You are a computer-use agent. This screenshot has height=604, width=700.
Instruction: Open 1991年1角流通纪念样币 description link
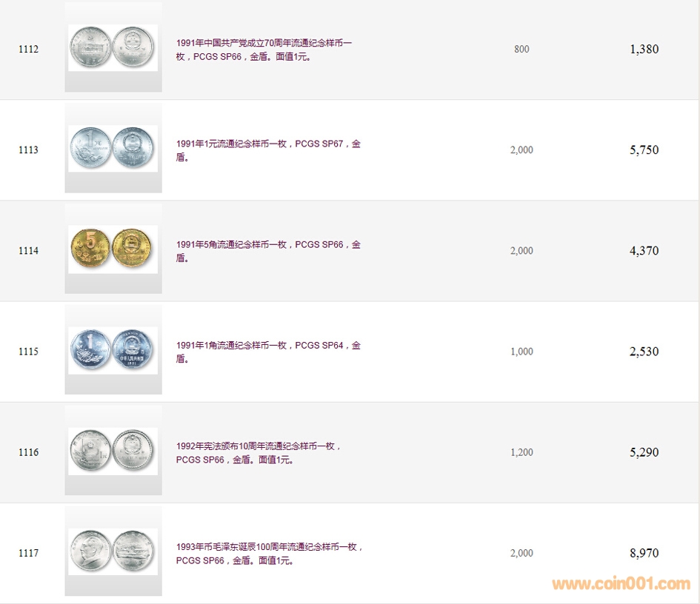click(x=268, y=352)
